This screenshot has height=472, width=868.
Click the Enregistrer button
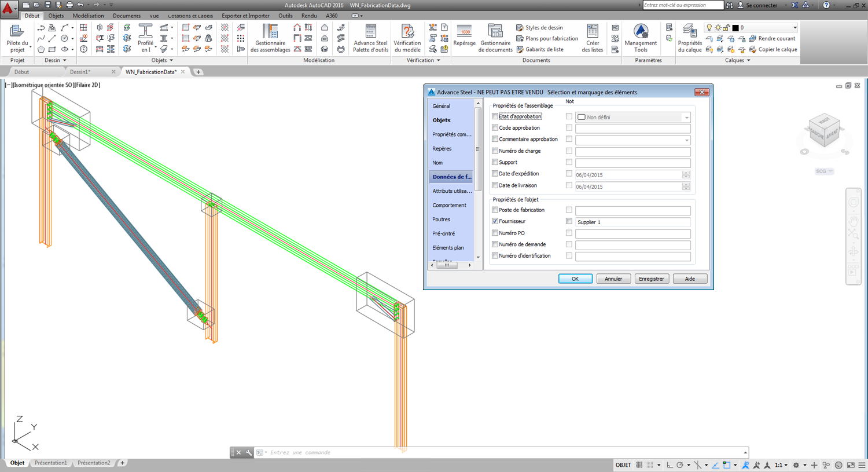(652, 279)
